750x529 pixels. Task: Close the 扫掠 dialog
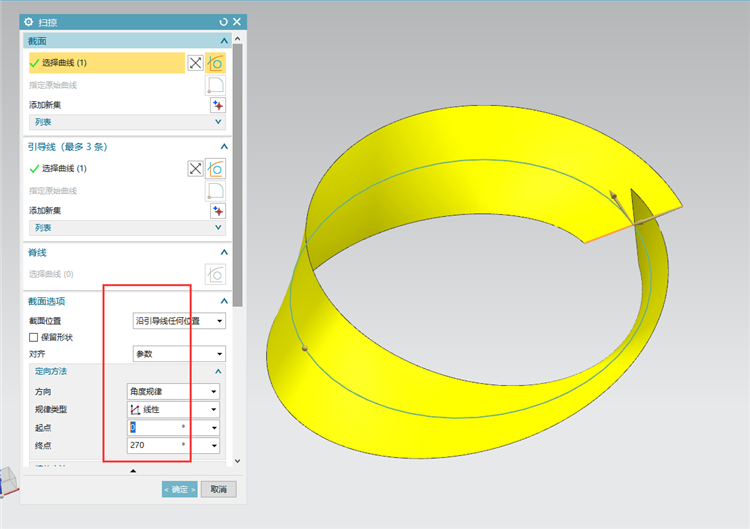[x=237, y=22]
